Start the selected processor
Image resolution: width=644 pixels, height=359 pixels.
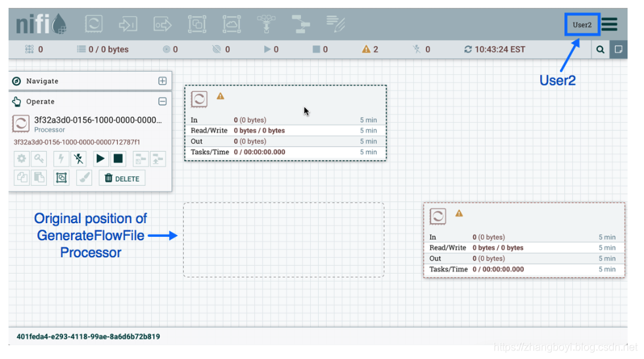[x=100, y=159]
